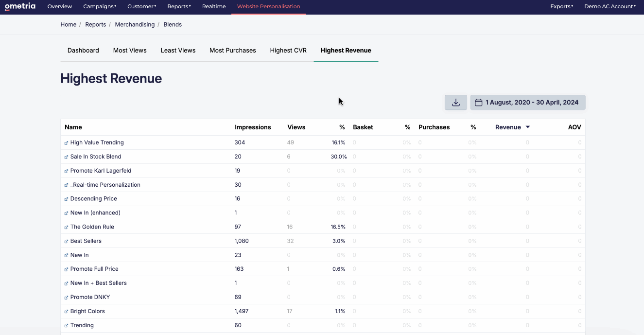This screenshot has width=644, height=335.
Task: Open external link icon for Best Sellers
Action: click(x=66, y=241)
